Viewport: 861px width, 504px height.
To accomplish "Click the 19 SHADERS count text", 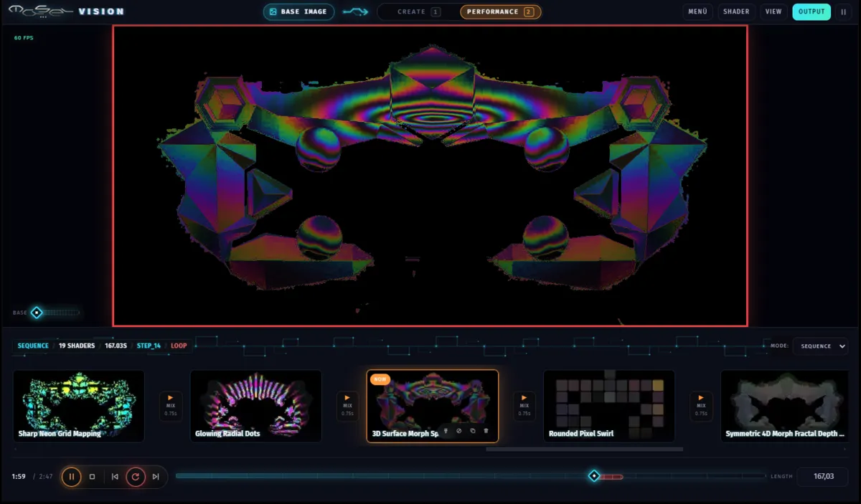I will coord(77,346).
